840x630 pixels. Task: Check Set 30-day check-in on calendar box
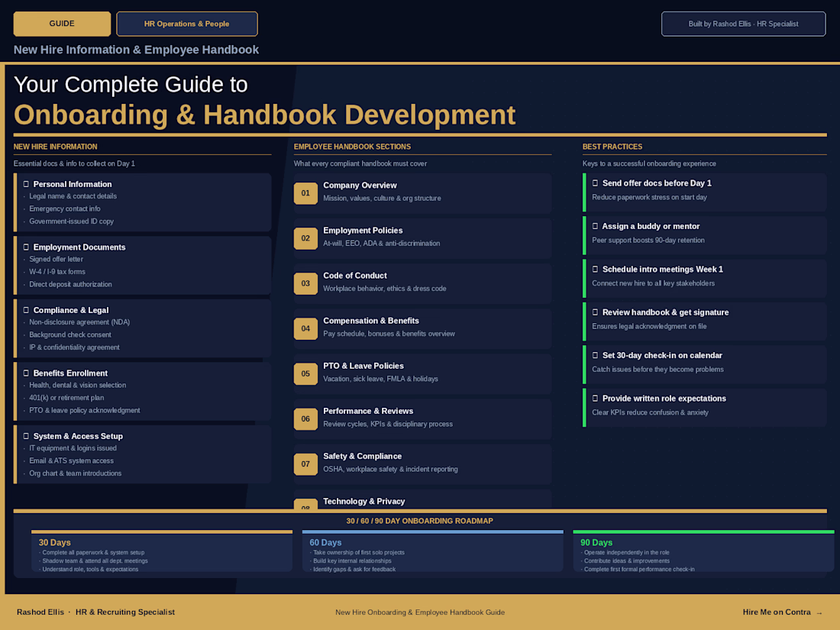pyautogui.click(x=595, y=355)
